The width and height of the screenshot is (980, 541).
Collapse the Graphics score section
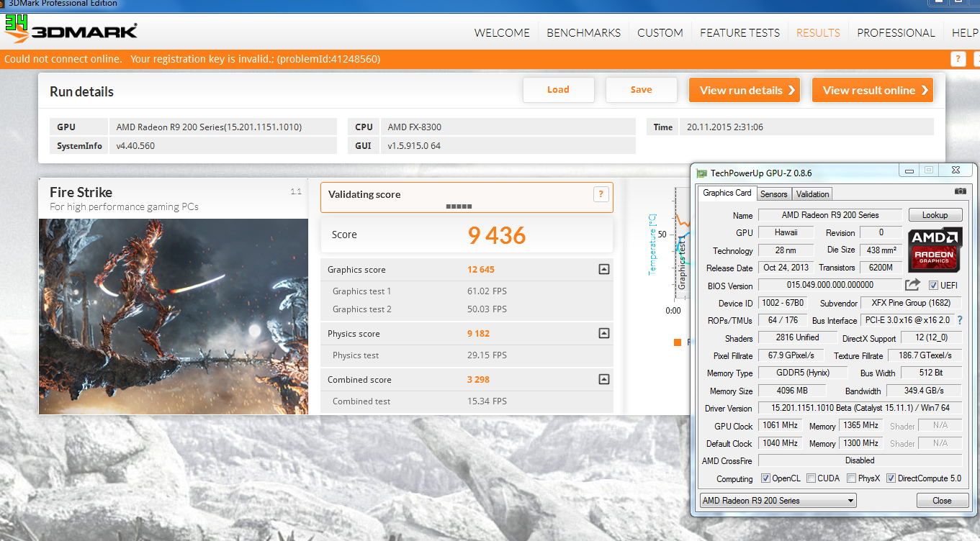tap(603, 270)
